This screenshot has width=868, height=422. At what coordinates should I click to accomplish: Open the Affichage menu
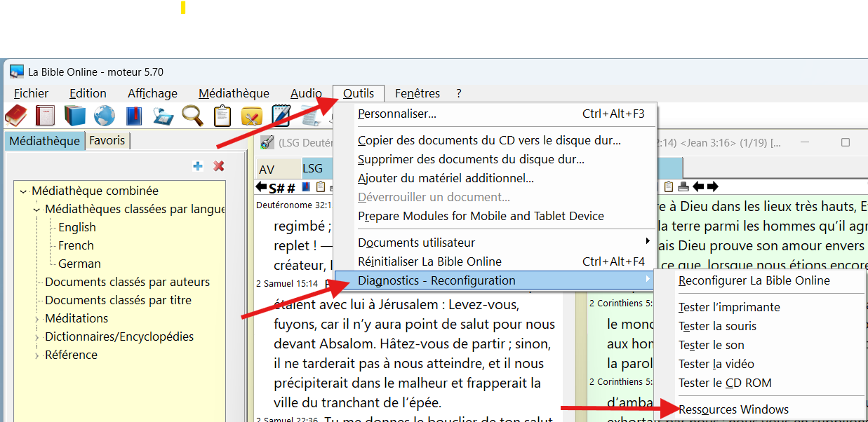[152, 93]
